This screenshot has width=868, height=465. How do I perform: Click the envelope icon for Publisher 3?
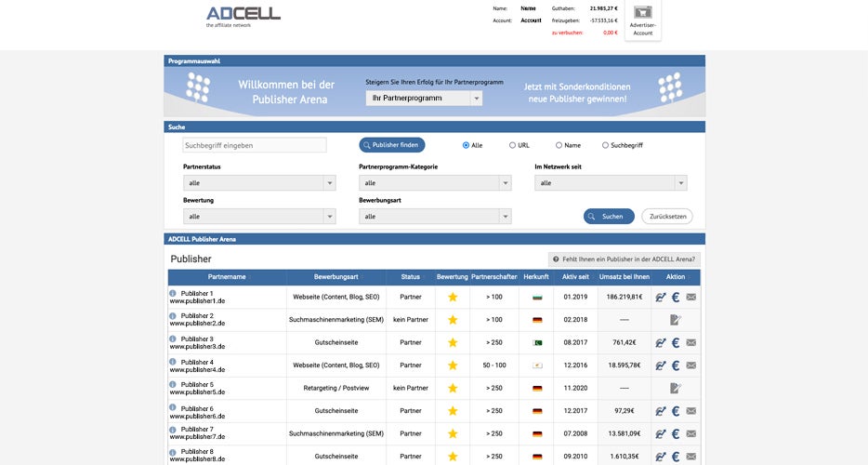(690, 342)
